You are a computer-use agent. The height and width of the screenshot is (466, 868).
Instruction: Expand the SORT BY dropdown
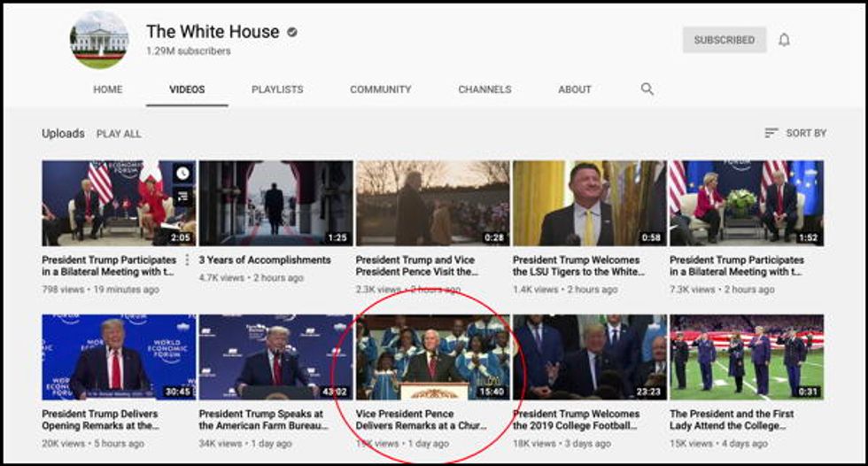point(795,133)
